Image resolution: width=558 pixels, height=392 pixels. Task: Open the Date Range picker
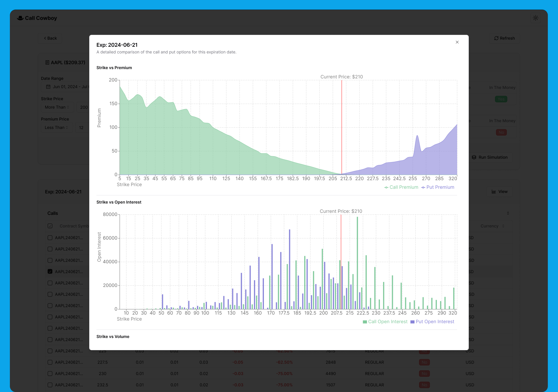click(67, 87)
